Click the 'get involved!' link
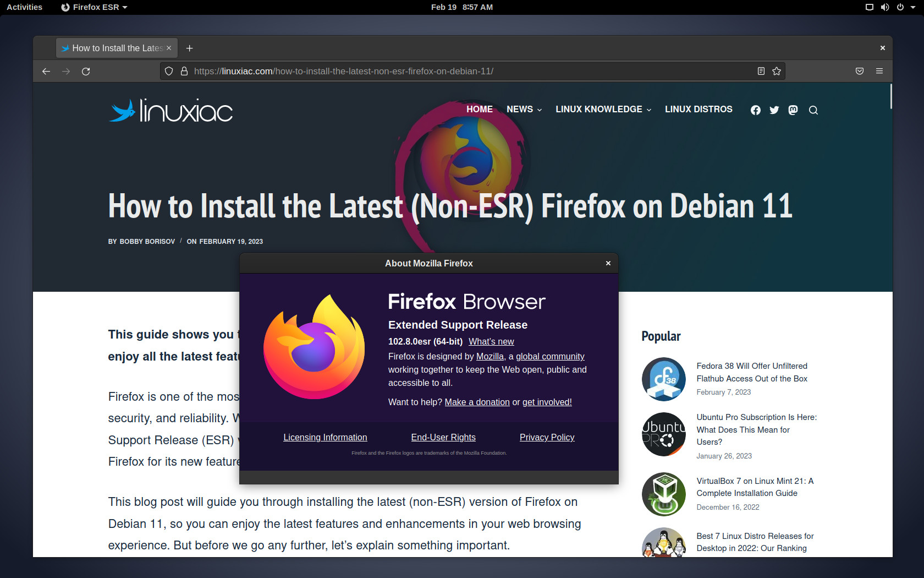 (547, 402)
